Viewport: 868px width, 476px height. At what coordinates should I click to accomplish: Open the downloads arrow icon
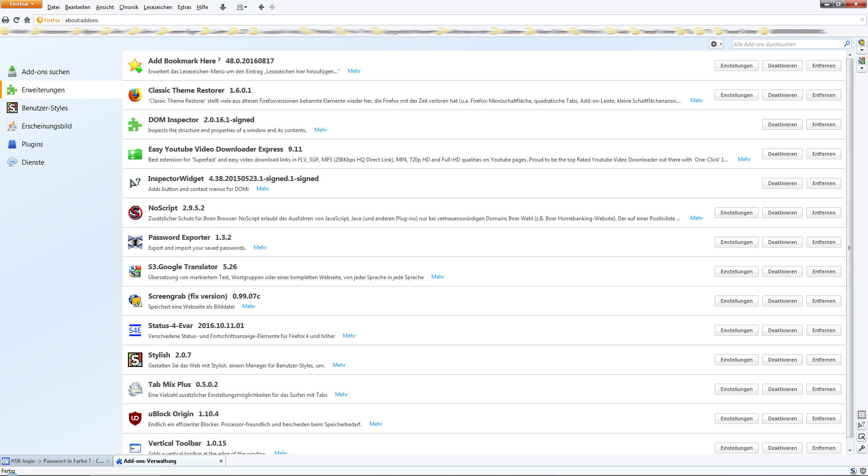coord(222,7)
